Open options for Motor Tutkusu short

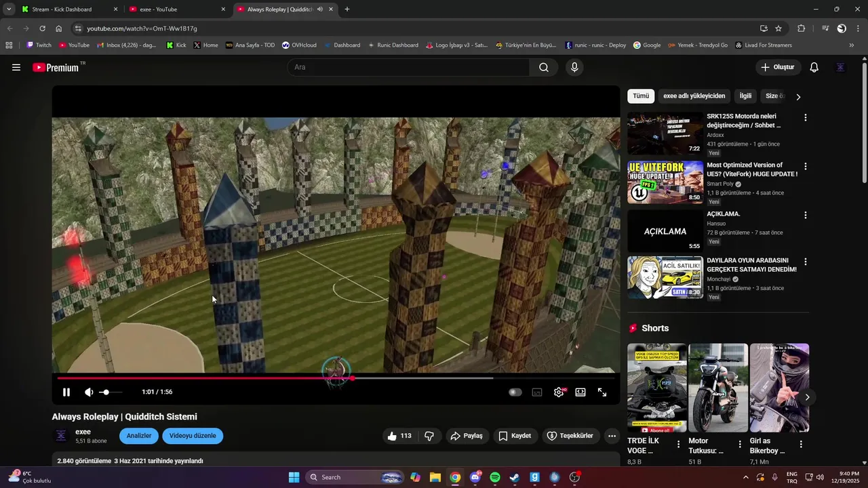coord(740,445)
